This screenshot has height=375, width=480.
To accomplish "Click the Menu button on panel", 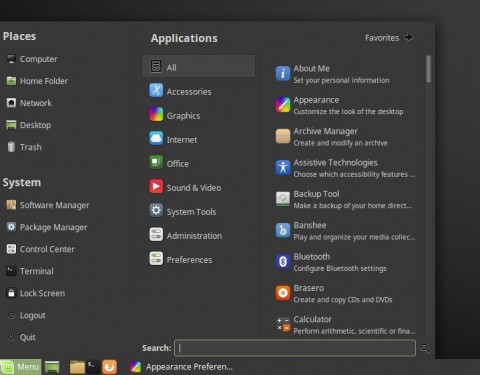I will tap(21, 367).
